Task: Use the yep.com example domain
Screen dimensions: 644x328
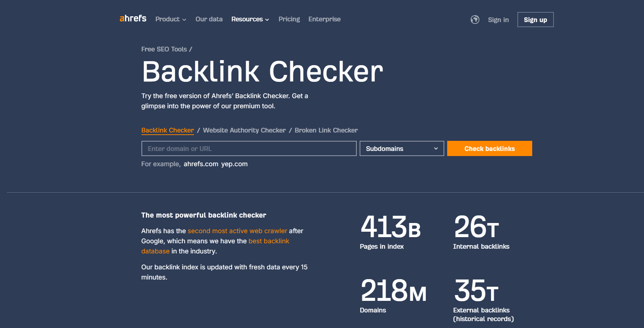Action: point(234,164)
